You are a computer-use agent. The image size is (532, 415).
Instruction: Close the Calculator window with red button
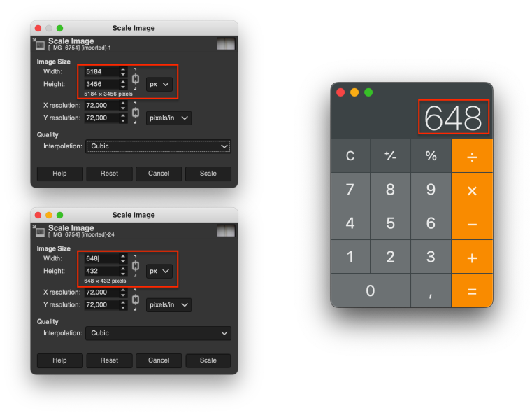coord(340,92)
